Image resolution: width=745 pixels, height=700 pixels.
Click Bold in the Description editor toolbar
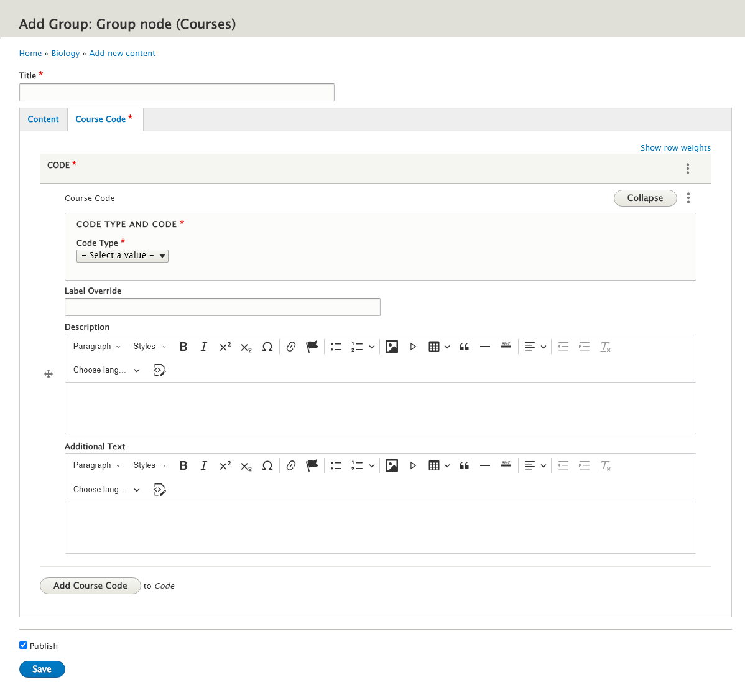tap(183, 347)
